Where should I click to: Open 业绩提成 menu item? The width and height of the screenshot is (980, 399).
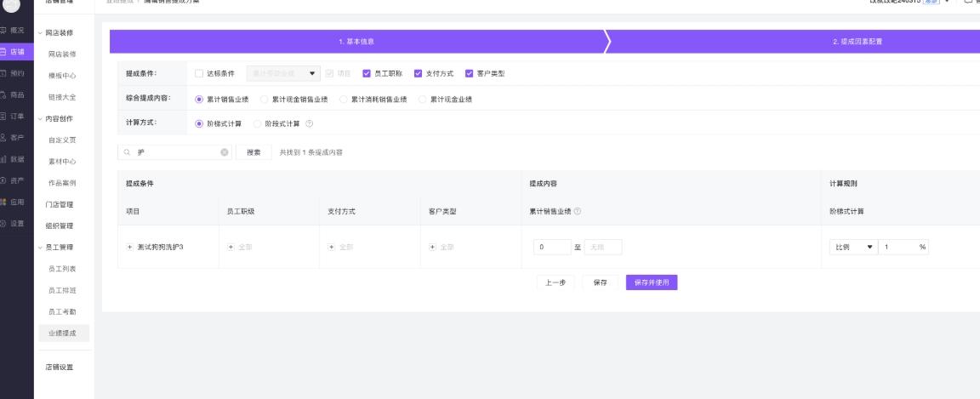pyautogui.click(x=62, y=333)
